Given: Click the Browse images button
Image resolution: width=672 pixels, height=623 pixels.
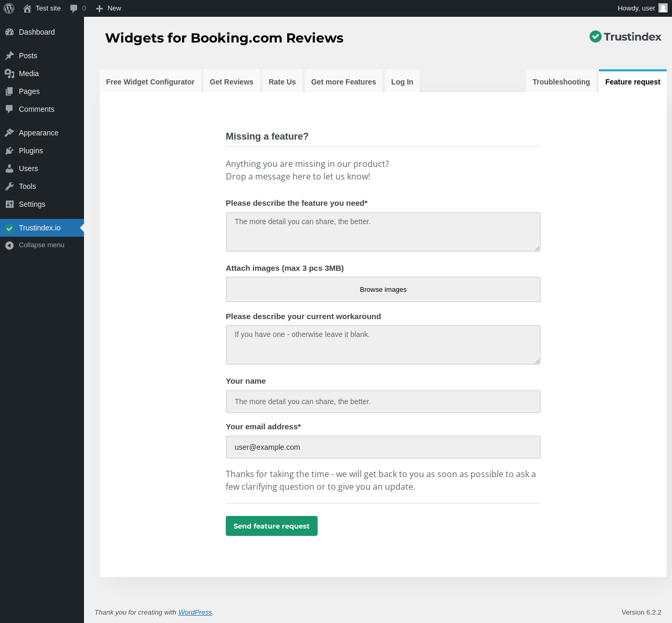Looking at the screenshot, I should (383, 290).
